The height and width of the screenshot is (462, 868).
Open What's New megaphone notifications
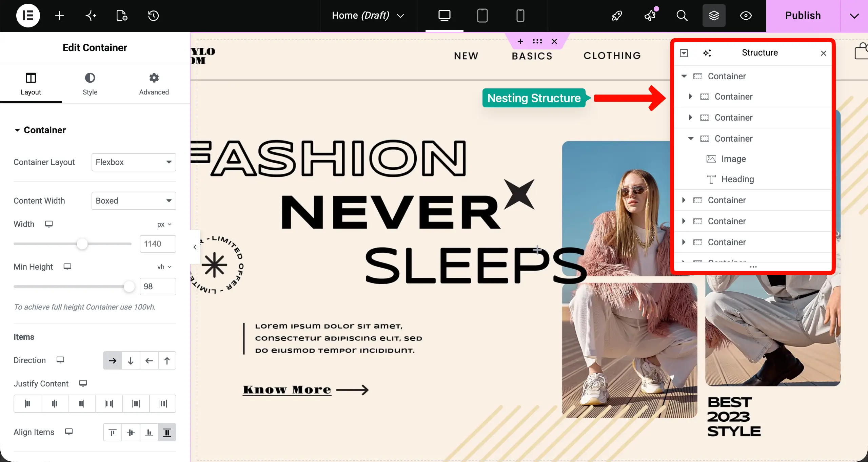coord(650,16)
